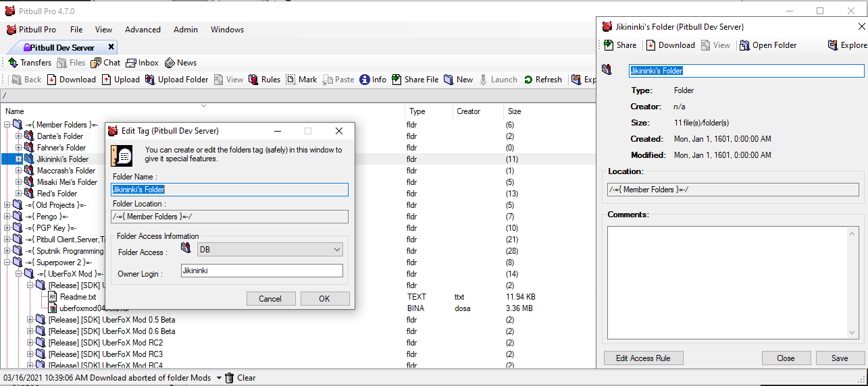
Task: Open the Admin menu
Action: point(186,30)
